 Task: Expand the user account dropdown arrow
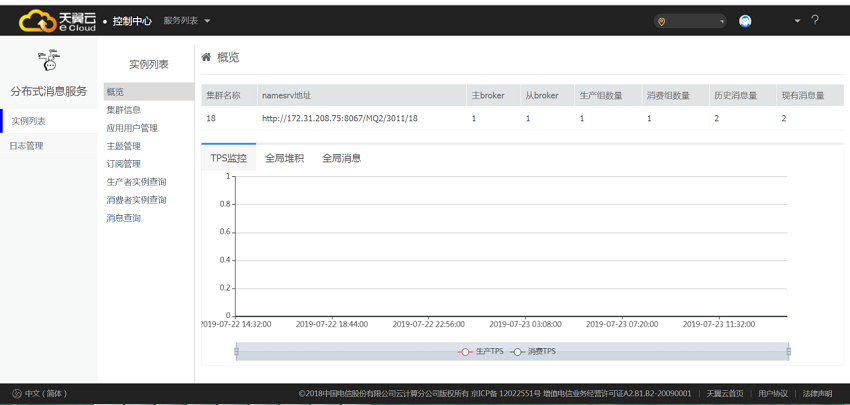click(797, 21)
